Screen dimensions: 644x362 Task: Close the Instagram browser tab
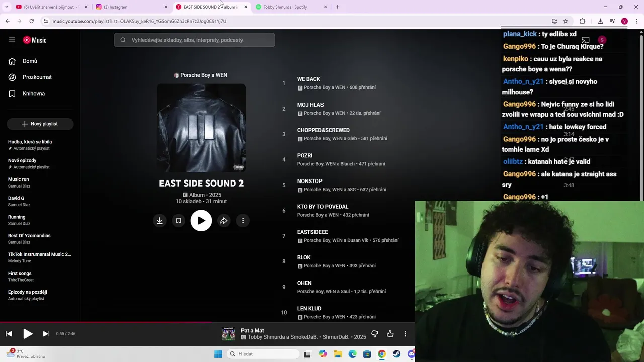tap(166, 7)
